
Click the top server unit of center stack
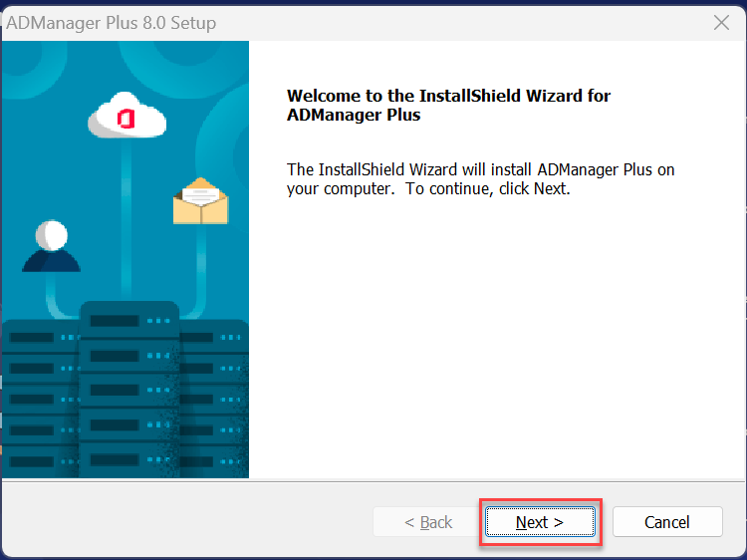(128, 321)
